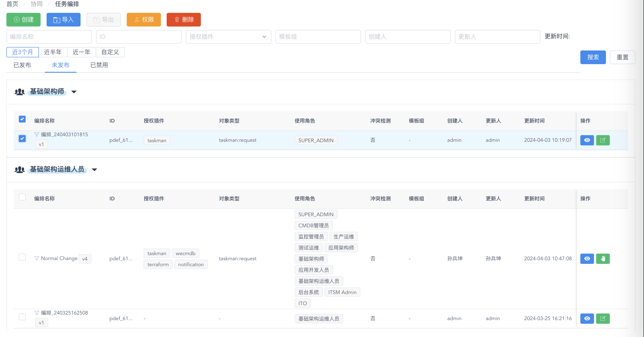Click timestamp 2024-03-25 16:21:16
Image resolution: width=644 pixels, height=337 pixels.
click(548, 318)
